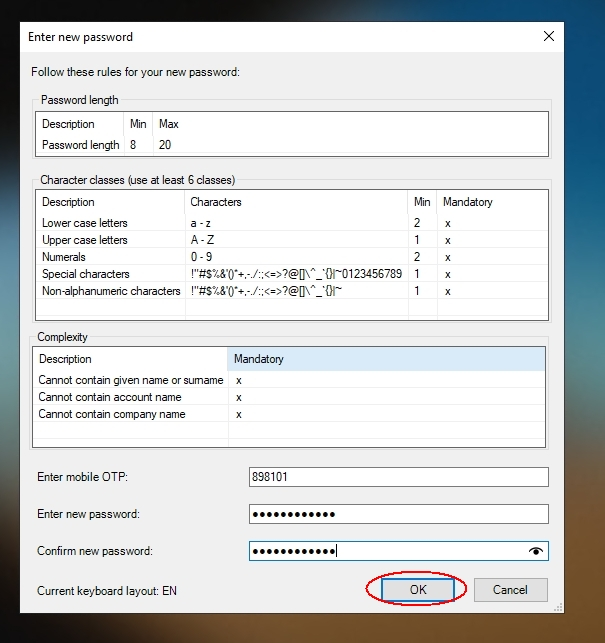
Task: Select the Confirm new password field
Action: pos(385,551)
